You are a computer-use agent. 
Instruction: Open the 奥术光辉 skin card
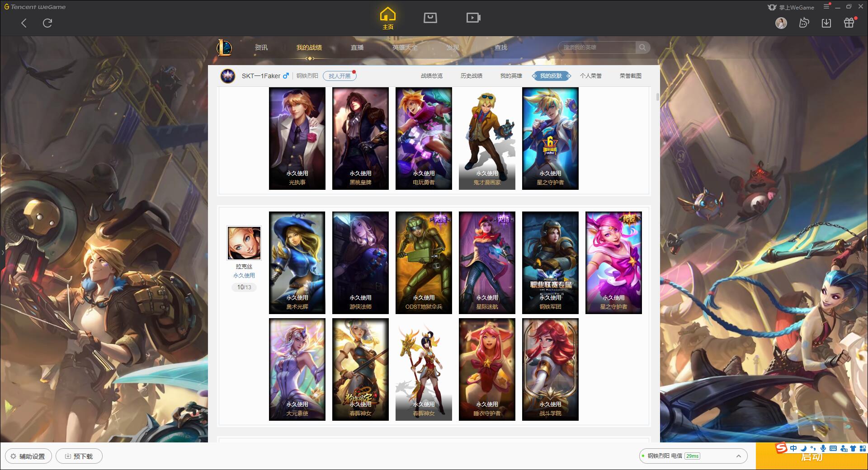tap(297, 263)
